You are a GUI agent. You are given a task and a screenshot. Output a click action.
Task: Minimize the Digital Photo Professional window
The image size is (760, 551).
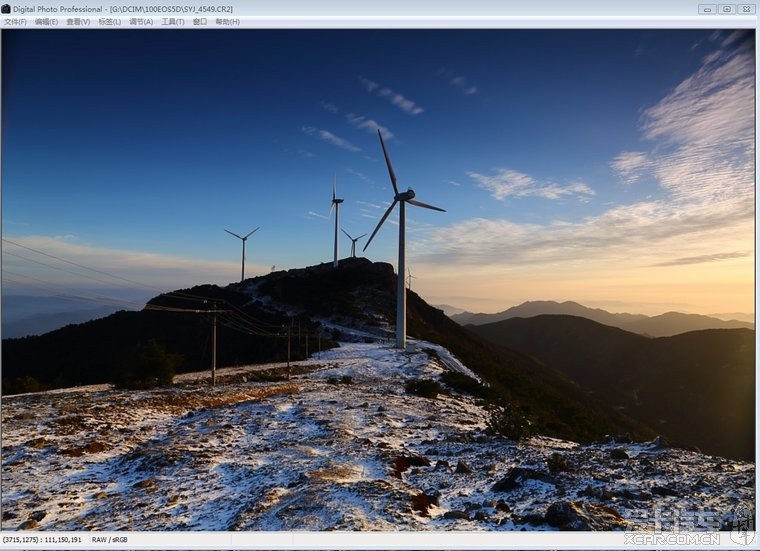click(x=707, y=9)
